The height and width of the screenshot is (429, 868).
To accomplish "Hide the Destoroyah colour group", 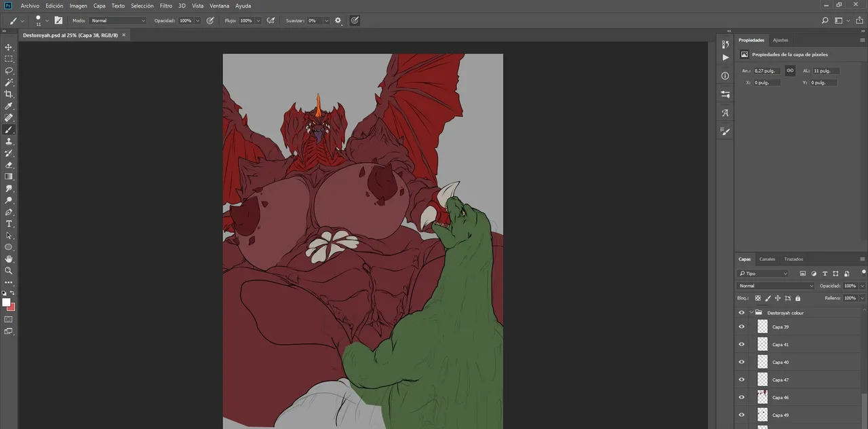I will [x=741, y=313].
